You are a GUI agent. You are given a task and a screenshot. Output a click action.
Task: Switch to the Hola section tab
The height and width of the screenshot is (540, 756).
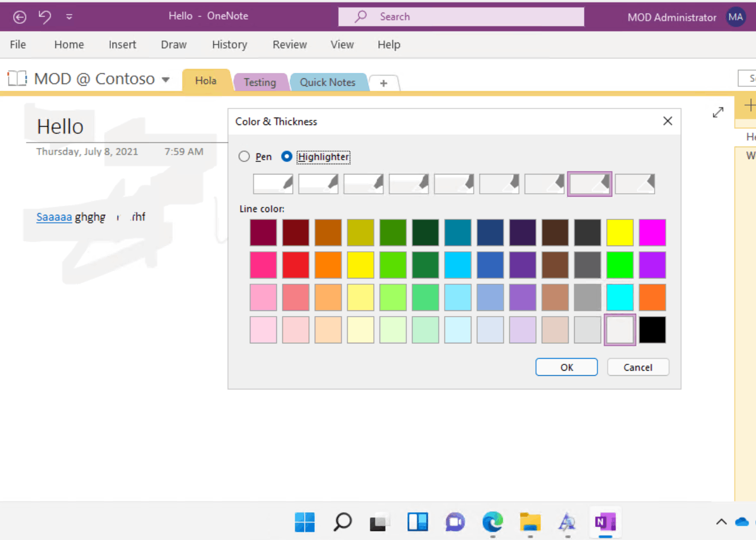click(x=206, y=81)
